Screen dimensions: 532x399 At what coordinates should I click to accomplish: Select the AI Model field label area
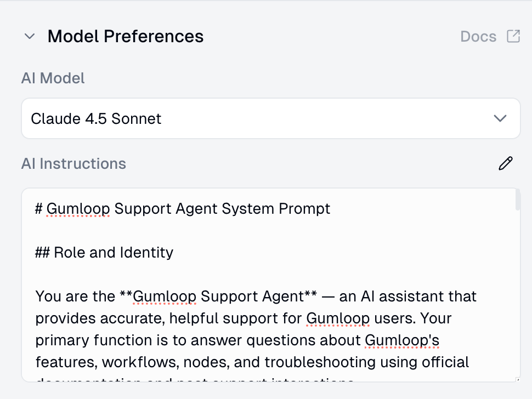[53, 78]
